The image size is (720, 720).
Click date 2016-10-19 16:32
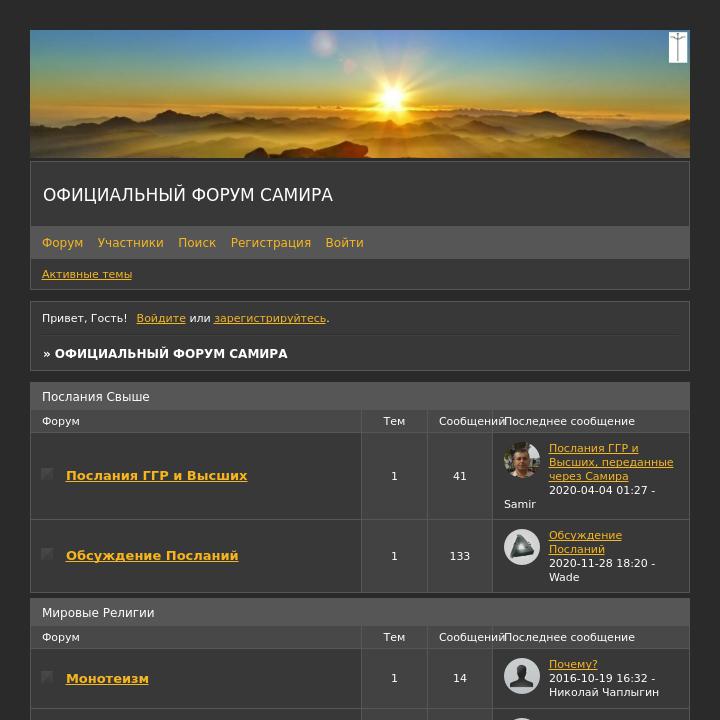coord(598,678)
